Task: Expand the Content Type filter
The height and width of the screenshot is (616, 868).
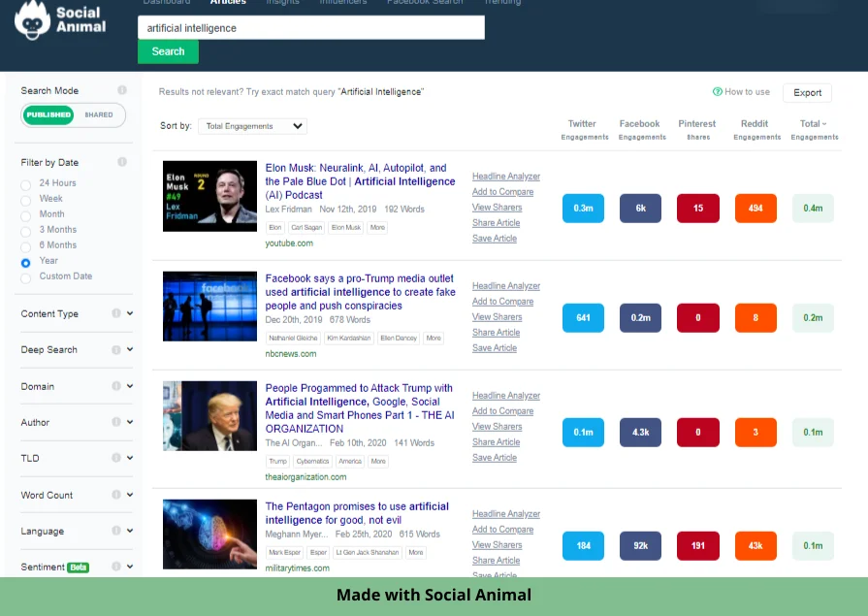Action: [x=130, y=313]
